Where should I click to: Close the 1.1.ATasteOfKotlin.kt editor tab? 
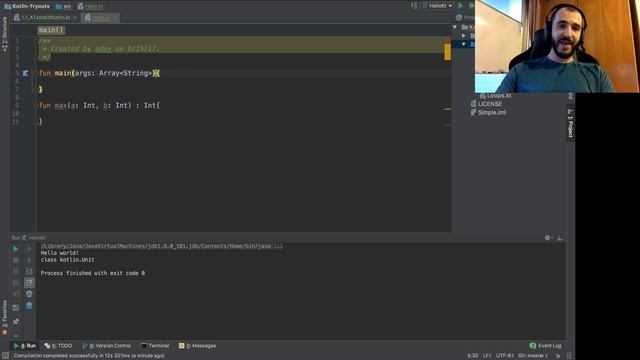click(75, 18)
